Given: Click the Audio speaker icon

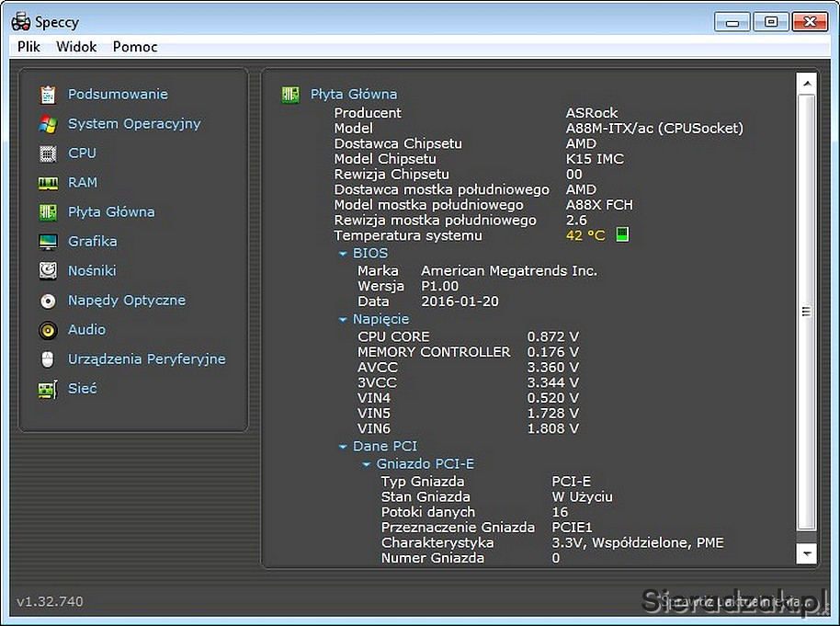Looking at the screenshot, I should pyautogui.click(x=48, y=330).
